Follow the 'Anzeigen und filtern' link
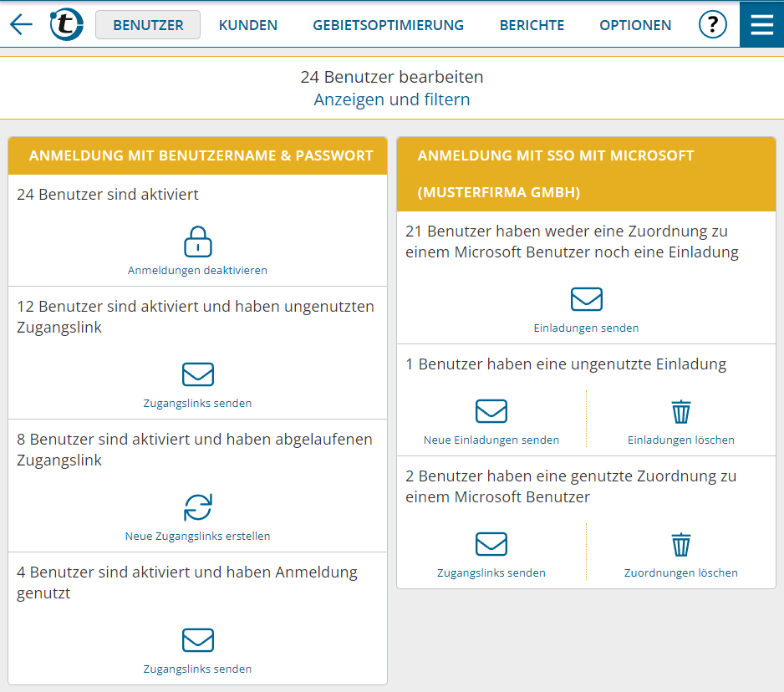This screenshot has height=692, width=784. point(392,99)
